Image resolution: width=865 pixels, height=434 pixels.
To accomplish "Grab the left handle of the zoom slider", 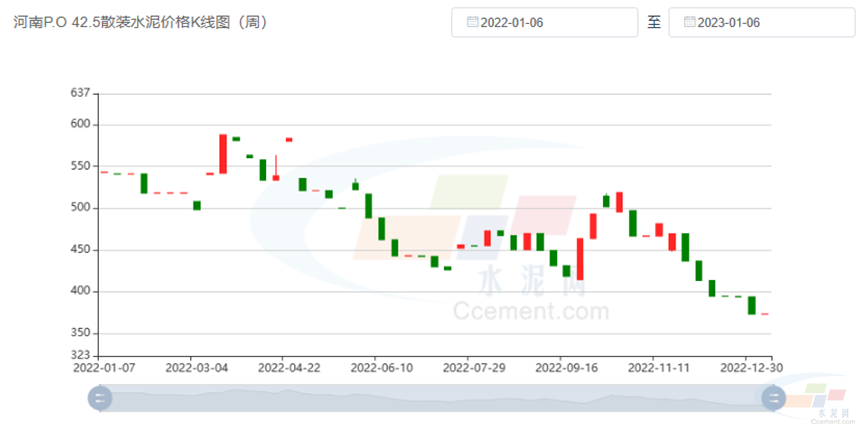I will click(100, 398).
